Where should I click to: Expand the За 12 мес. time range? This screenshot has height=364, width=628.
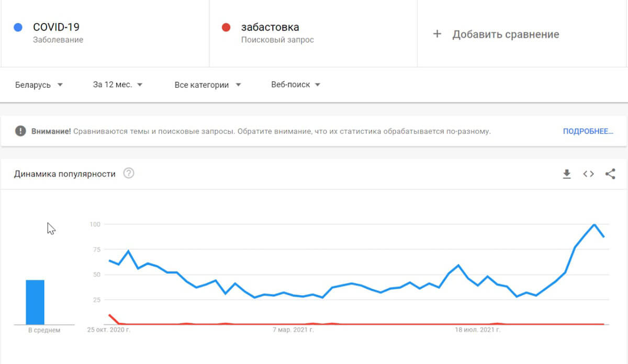pyautogui.click(x=118, y=85)
